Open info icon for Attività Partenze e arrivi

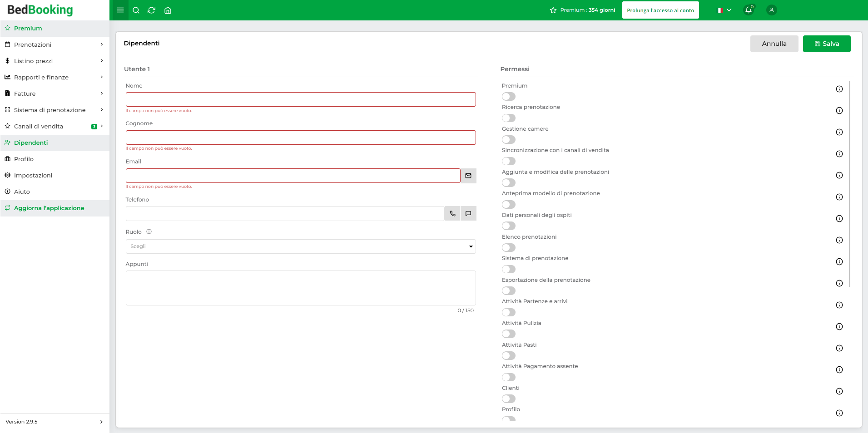(x=839, y=305)
